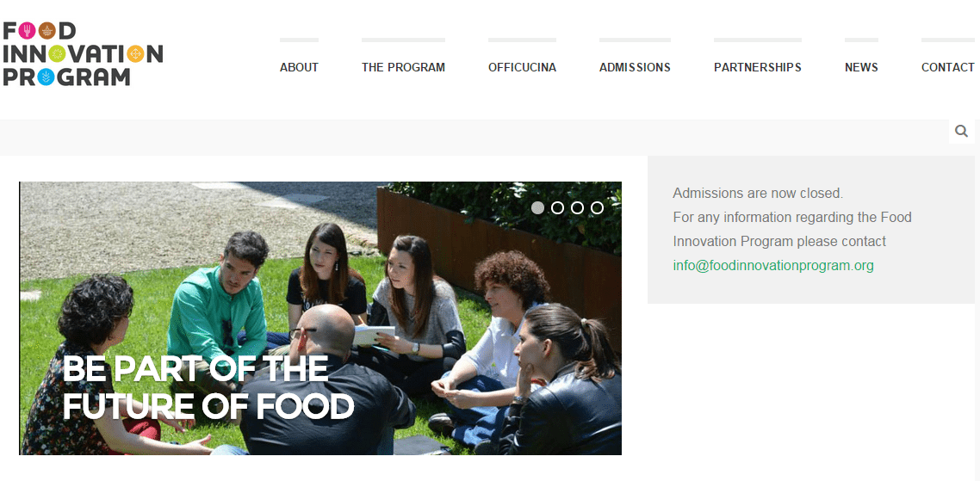Go to the PARTNERSHIPS page
The width and height of the screenshot is (980, 481).
tap(758, 67)
